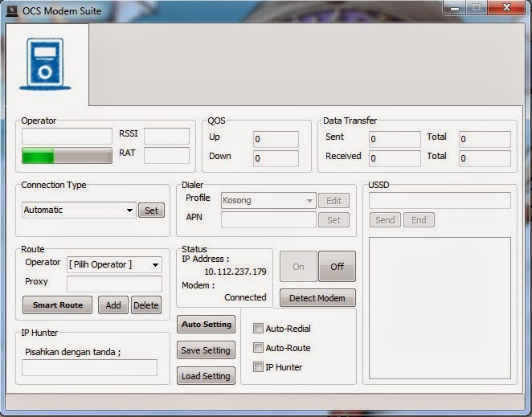Screen dimensions: 532x417
Task: Click the Total field beside Sent
Action: point(485,139)
